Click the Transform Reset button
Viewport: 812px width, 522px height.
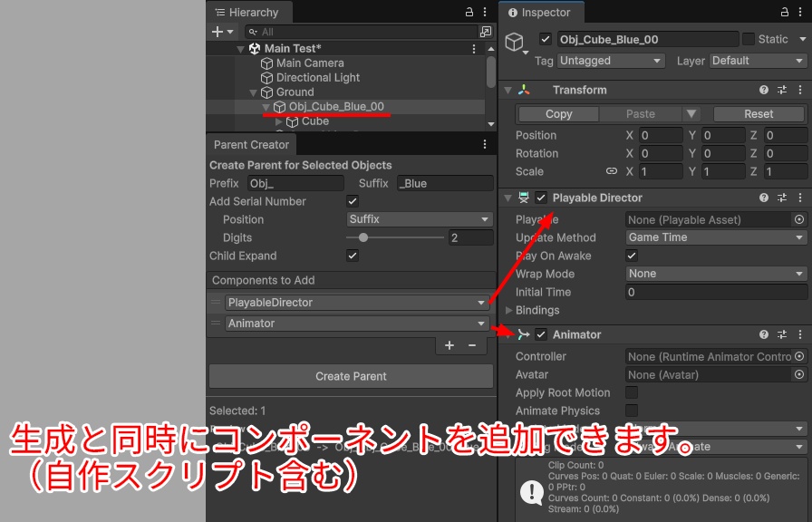pyautogui.click(x=759, y=114)
